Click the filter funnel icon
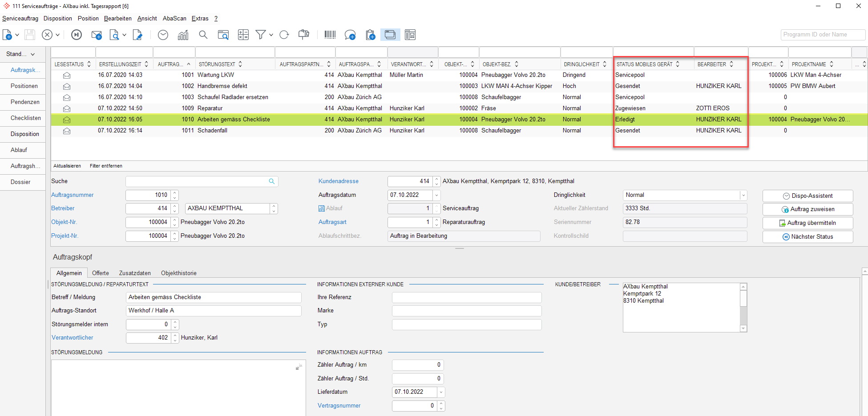Screen dimensions: 868x416 [261, 35]
